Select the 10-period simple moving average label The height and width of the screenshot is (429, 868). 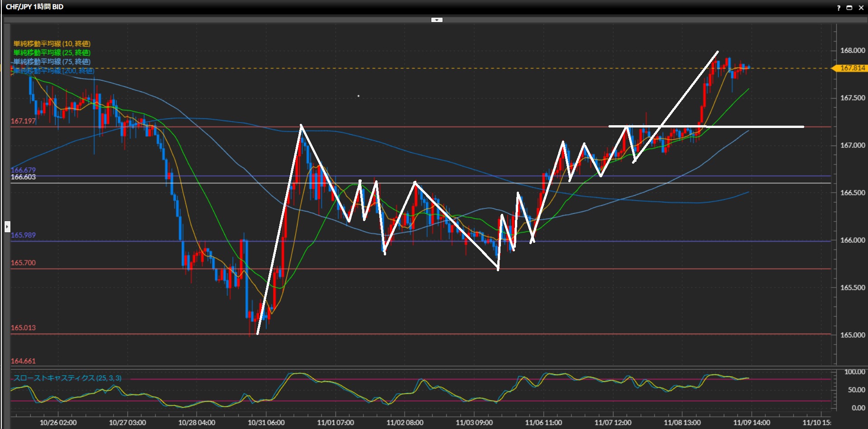click(x=52, y=44)
